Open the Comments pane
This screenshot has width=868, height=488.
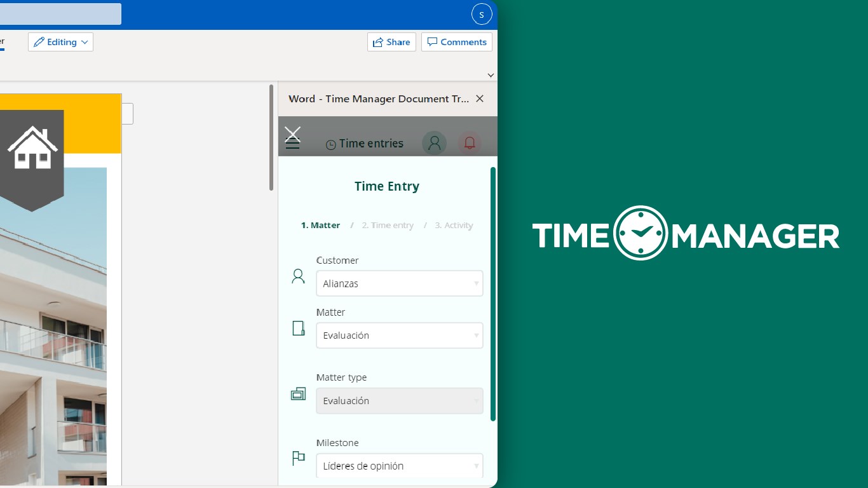coord(457,42)
